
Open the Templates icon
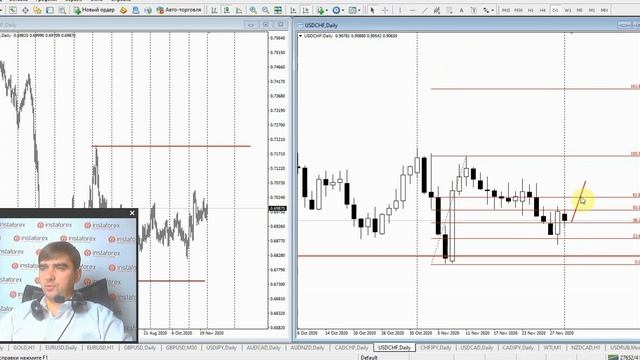[x=352, y=10]
